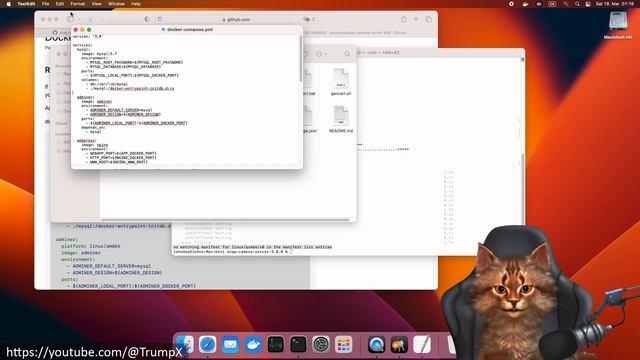Launch Safari from the Dock
640x360 pixels.
(207, 345)
